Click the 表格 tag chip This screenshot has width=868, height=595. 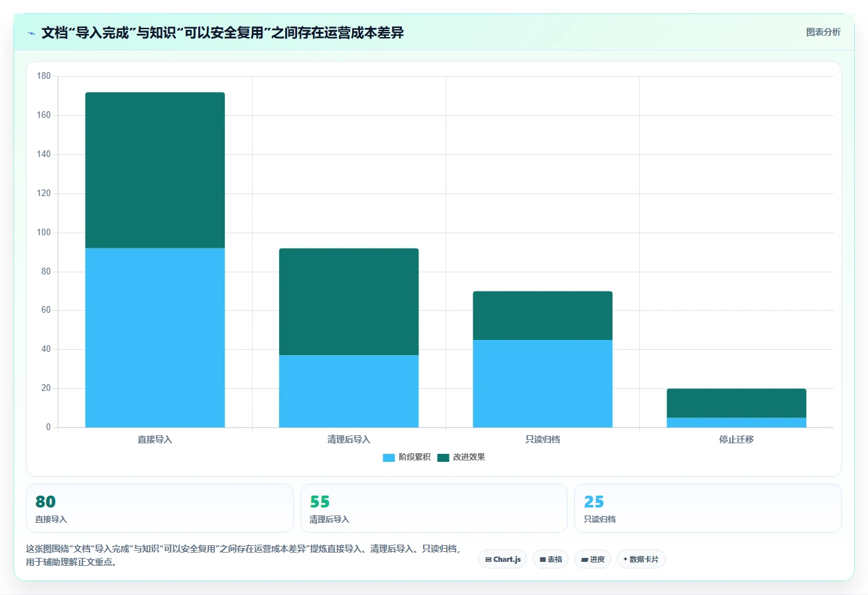pyautogui.click(x=550, y=559)
